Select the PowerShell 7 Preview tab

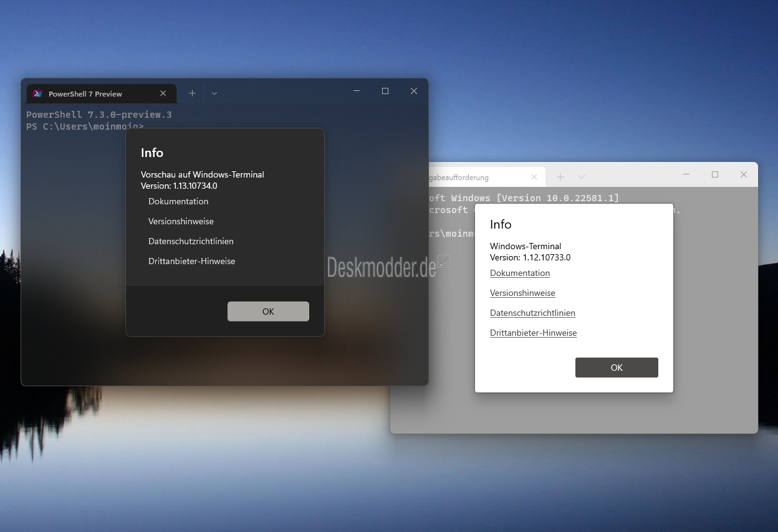point(102,93)
